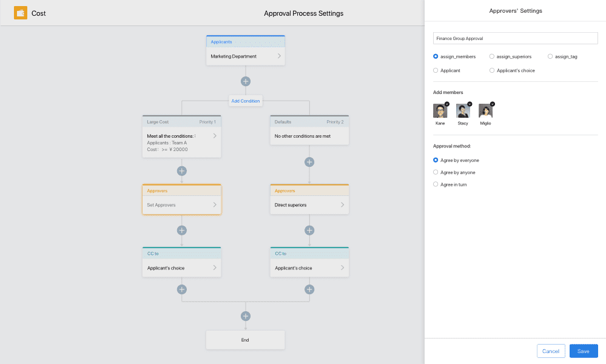
Task: Add a step under Large Cost condition
Action: (x=181, y=171)
